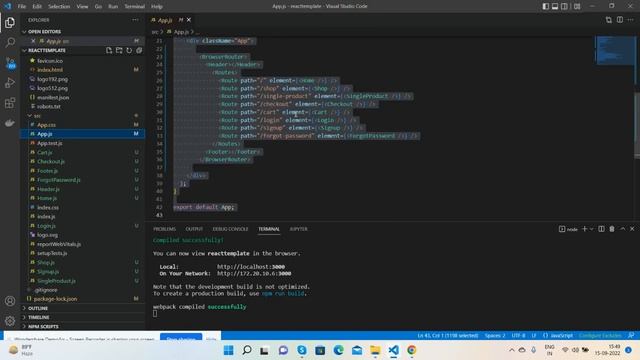Close the bottom panel
640x360 pixels.
[x=632, y=229]
